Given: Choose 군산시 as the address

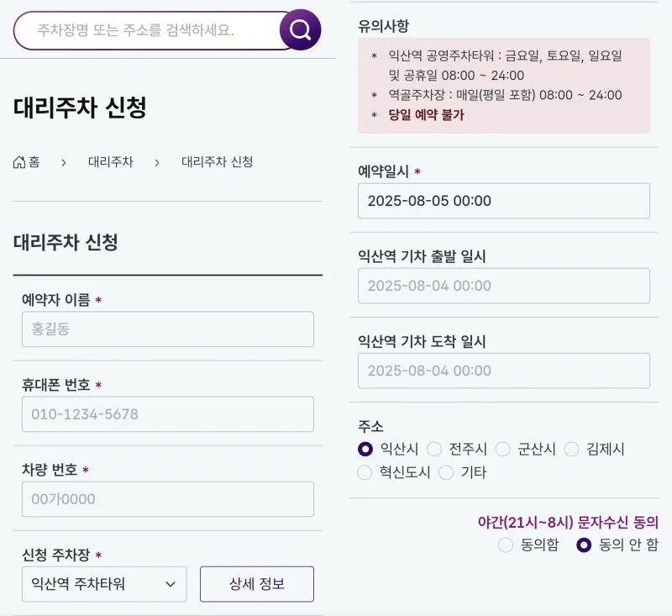Looking at the screenshot, I should coord(503,450).
